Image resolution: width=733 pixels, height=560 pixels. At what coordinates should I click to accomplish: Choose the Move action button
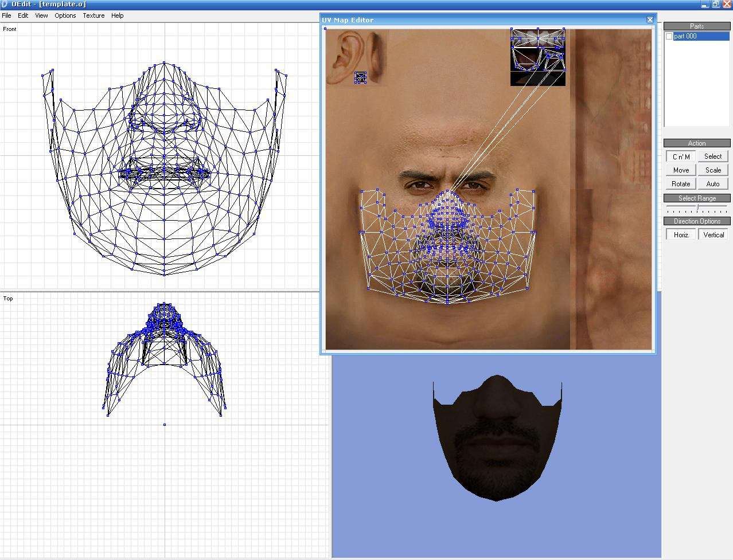[681, 170]
